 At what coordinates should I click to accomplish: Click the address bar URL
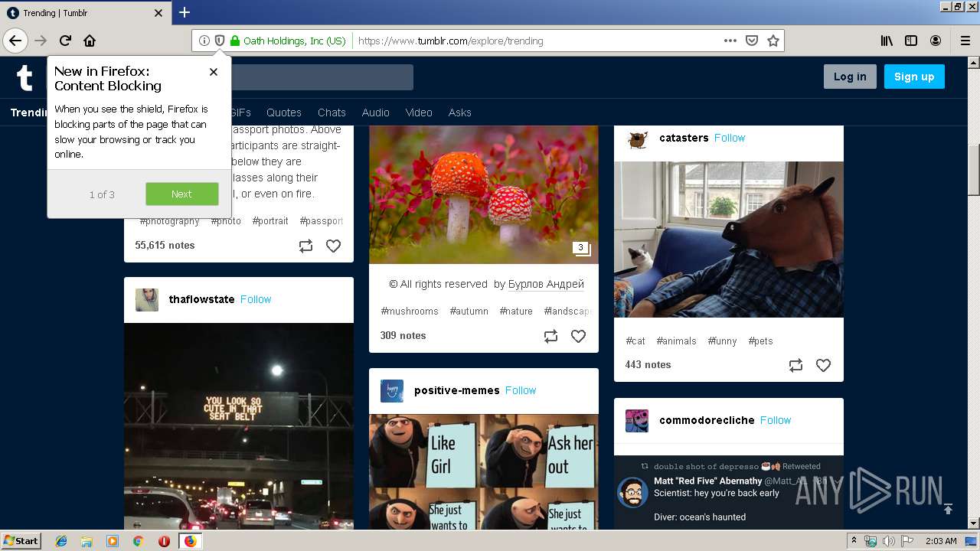[451, 41]
